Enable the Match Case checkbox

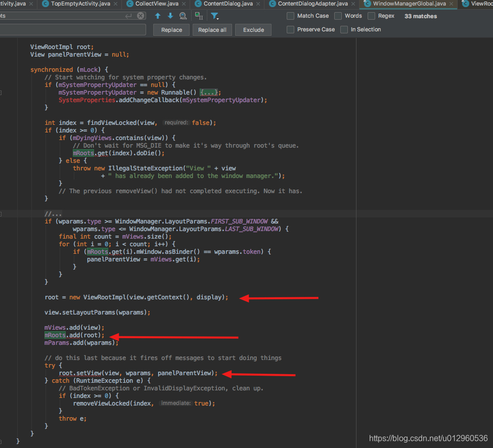pyautogui.click(x=291, y=16)
